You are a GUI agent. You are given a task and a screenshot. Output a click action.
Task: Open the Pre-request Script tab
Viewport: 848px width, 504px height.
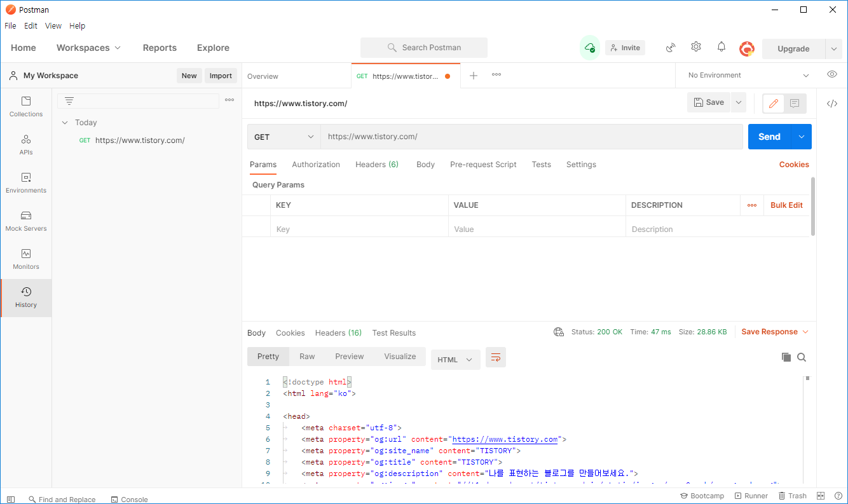coord(483,164)
